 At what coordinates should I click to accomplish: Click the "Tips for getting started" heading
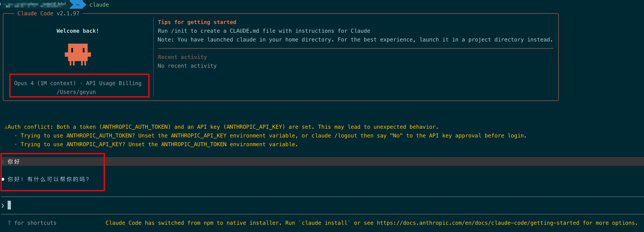click(197, 22)
